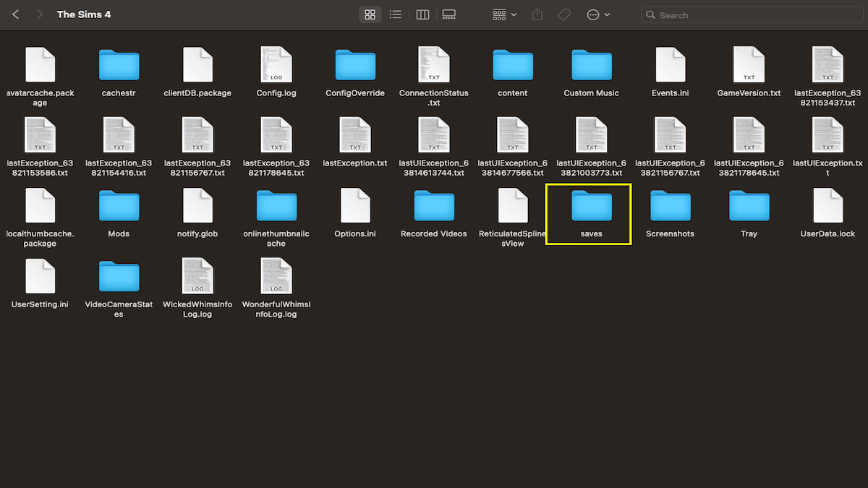The height and width of the screenshot is (488, 868).
Task: Expand the chevron next to the ellipsis button
Action: pyautogui.click(x=606, y=14)
